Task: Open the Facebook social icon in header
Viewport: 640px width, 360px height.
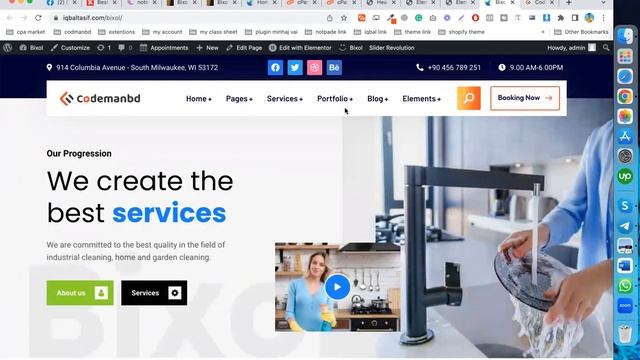Action: (275, 67)
